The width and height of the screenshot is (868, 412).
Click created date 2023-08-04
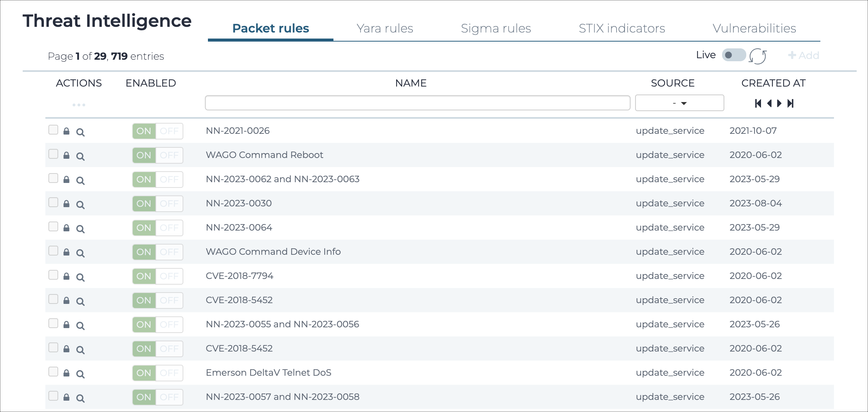click(x=756, y=203)
